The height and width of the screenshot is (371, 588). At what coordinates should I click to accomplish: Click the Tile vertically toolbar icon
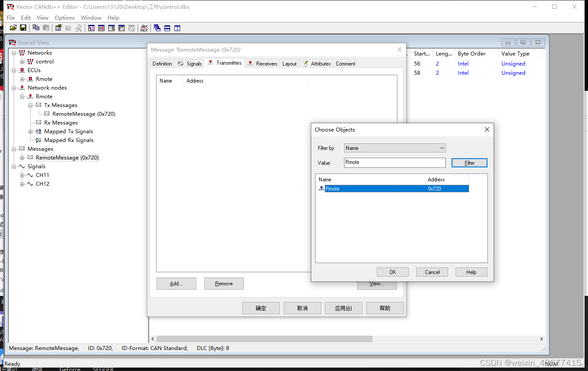click(177, 28)
